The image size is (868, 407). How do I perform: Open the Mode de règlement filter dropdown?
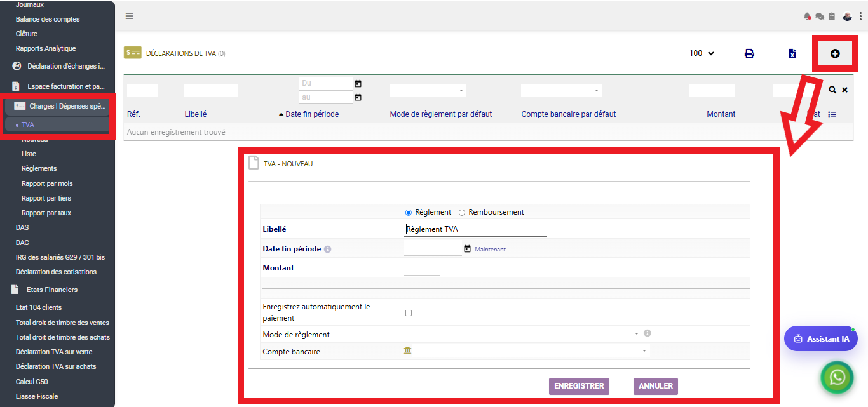(x=428, y=90)
